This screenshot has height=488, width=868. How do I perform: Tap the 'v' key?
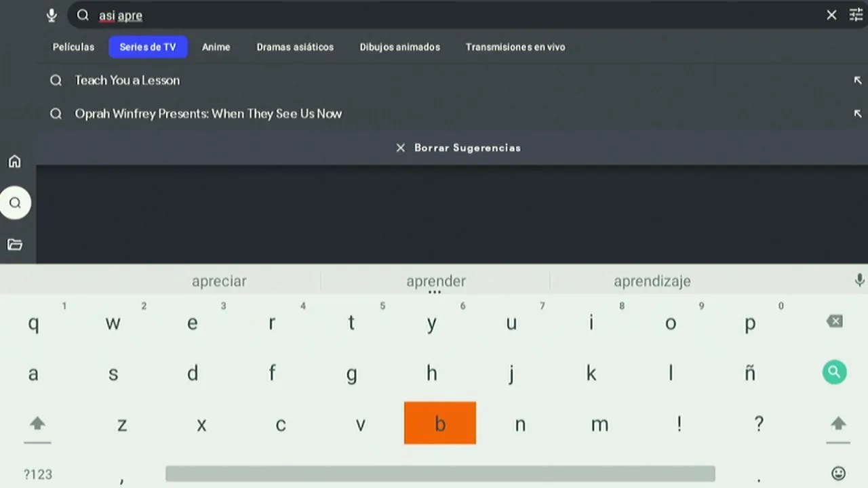click(360, 424)
